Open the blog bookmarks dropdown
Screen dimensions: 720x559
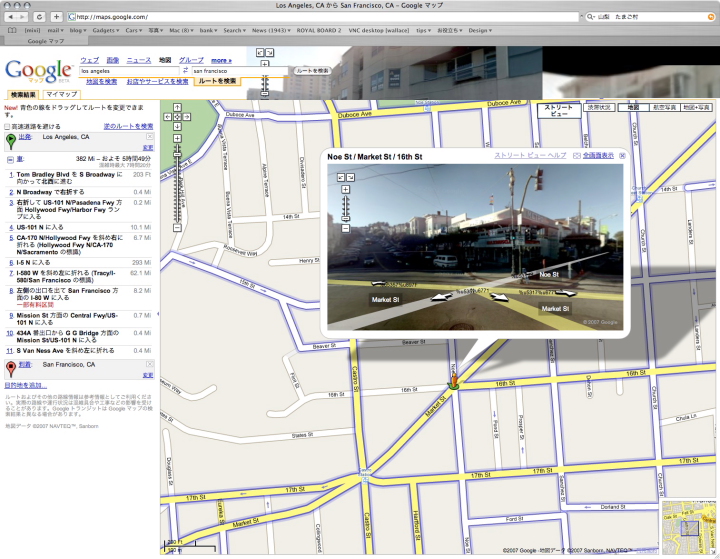pyautogui.click(x=78, y=30)
